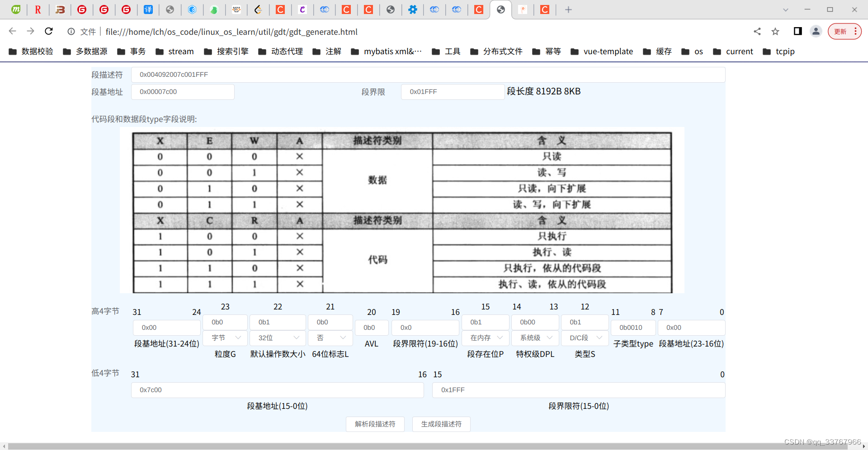Expand the 64位标志L 否 dropdown
Viewport: 868px width, 450px height.
point(330,338)
